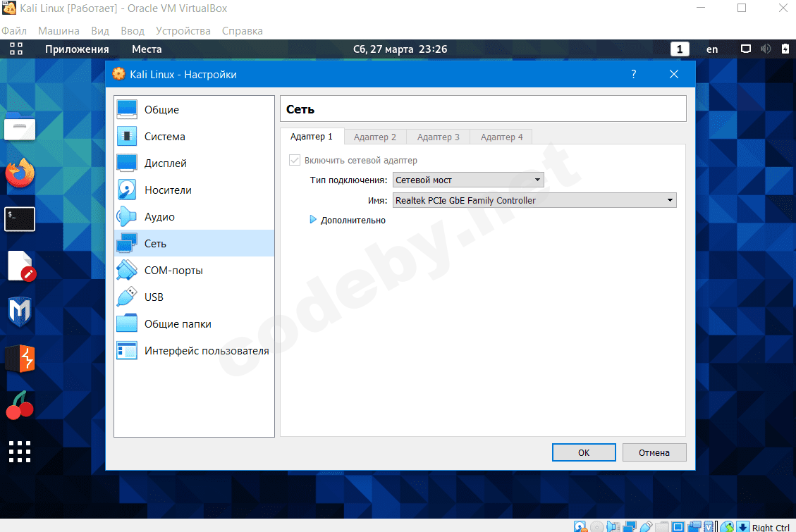Open CherryTree from the dock
Image resolution: width=796 pixels, height=532 pixels.
pos(20,405)
